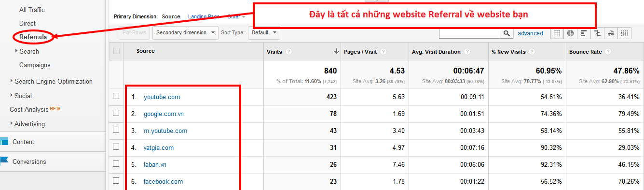Open youtube.com source link
Image resolution: width=644 pixels, height=190 pixels.
[x=162, y=97]
